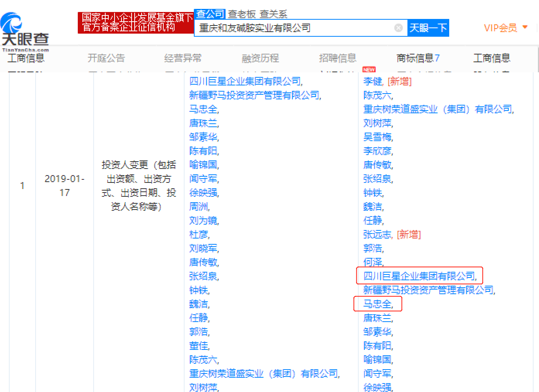Open 陈有阳 in the before-change column
This screenshot has height=392, width=539.
204,151
